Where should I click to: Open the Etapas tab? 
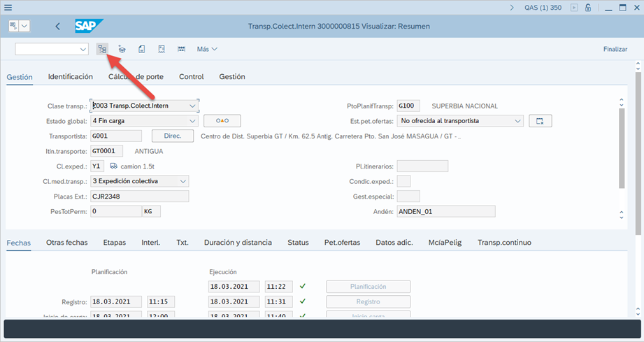114,243
